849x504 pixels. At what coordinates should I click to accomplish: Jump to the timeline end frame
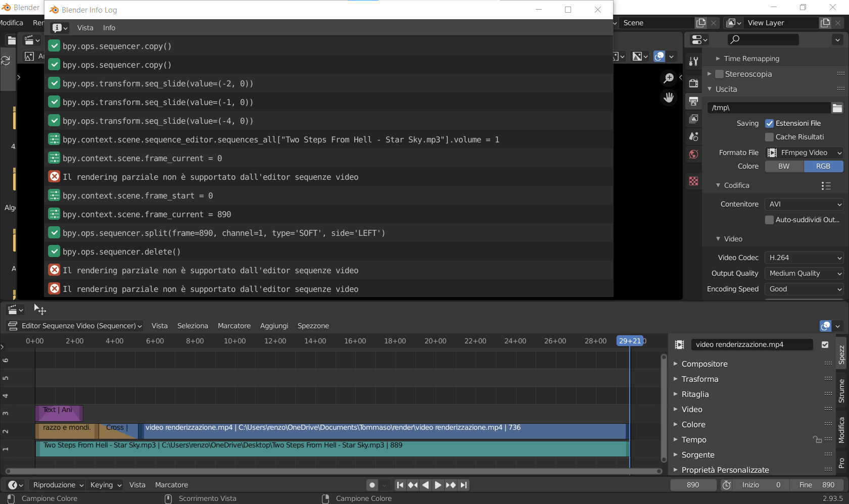pos(463,485)
